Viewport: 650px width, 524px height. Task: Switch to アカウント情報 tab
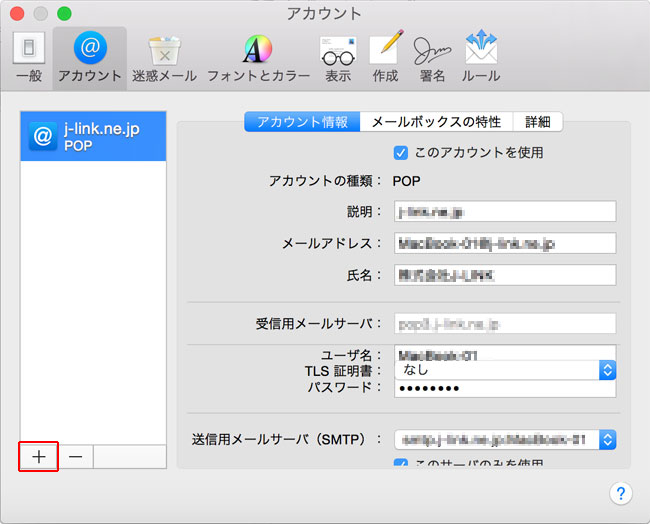(x=302, y=122)
